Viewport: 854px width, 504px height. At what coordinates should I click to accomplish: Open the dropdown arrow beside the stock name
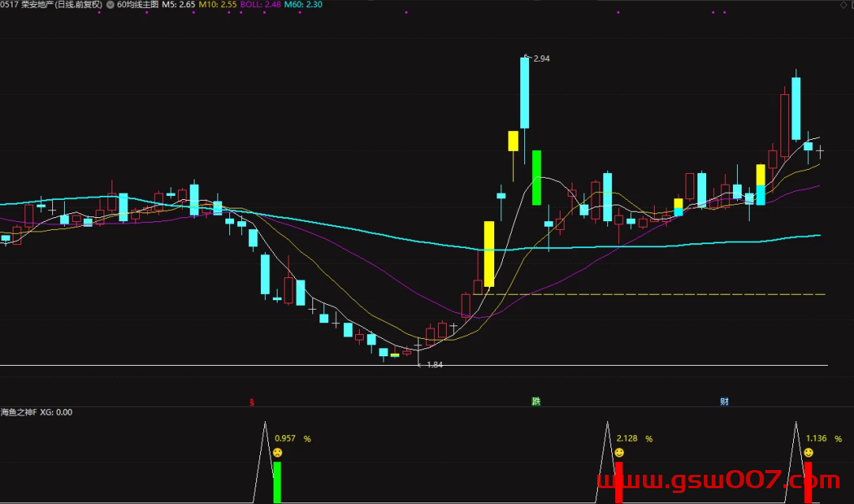pos(110,5)
